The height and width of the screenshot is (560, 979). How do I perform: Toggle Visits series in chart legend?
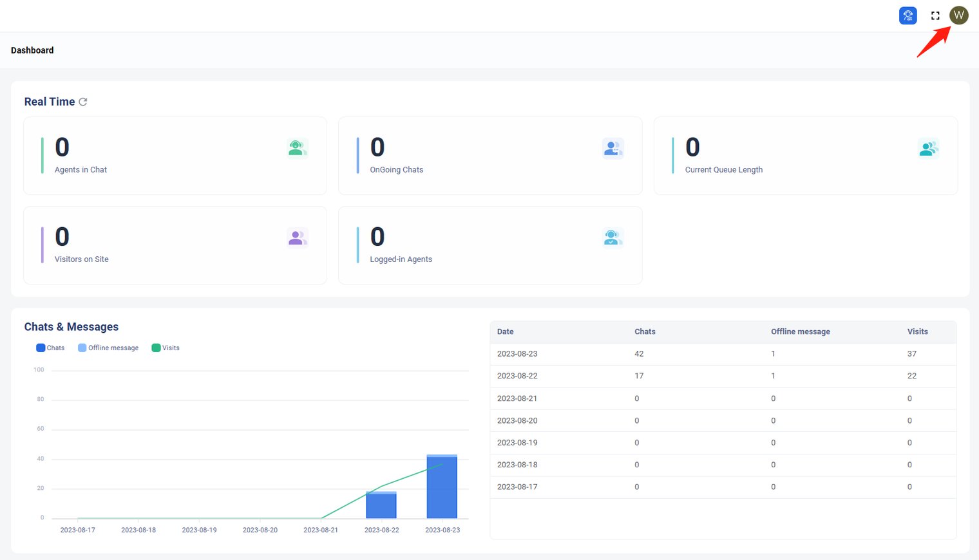166,348
